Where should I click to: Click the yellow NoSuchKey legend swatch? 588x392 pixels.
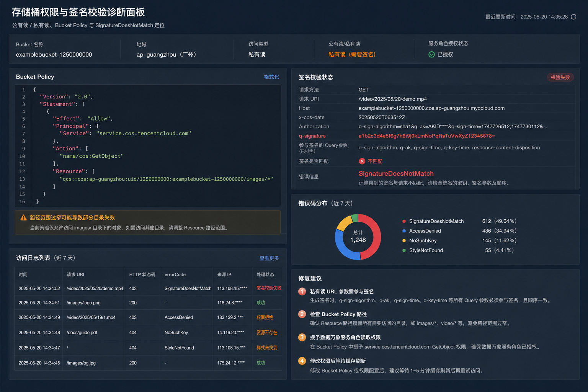(404, 240)
